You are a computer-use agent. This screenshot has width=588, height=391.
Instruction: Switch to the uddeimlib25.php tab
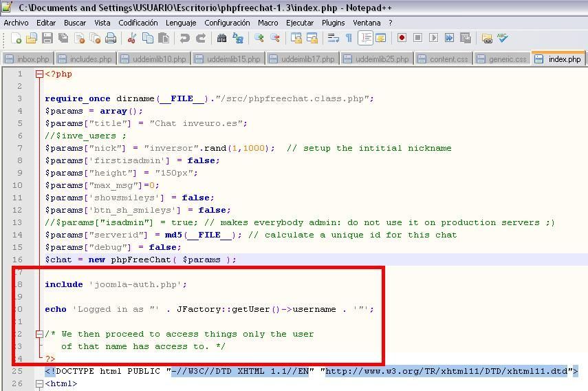[376, 59]
